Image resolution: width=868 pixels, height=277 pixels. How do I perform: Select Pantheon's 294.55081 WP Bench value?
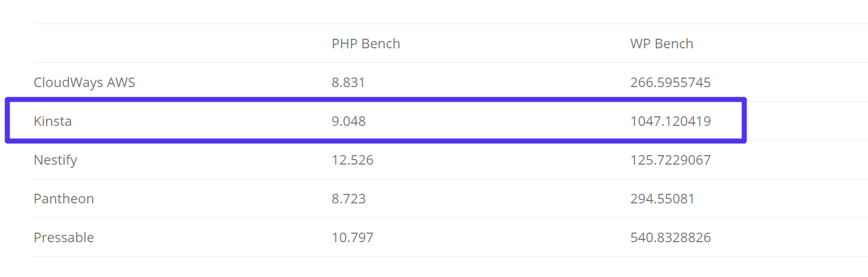click(662, 199)
